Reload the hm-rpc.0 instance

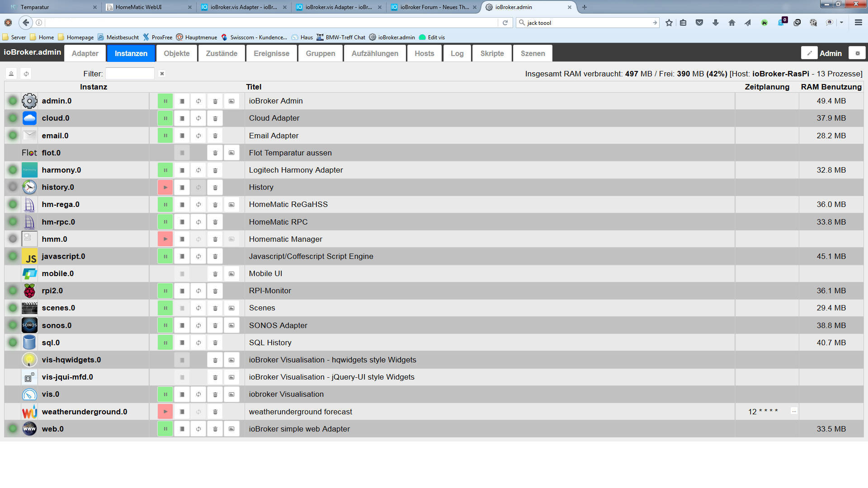(198, 222)
